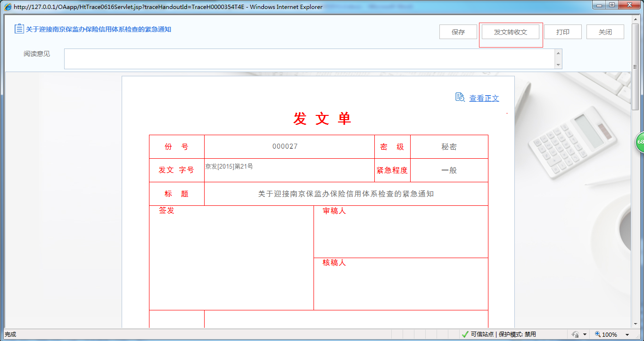Screen dimensions: 644x341
Task: Click the 打印 button
Action: pyautogui.click(x=563, y=32)
